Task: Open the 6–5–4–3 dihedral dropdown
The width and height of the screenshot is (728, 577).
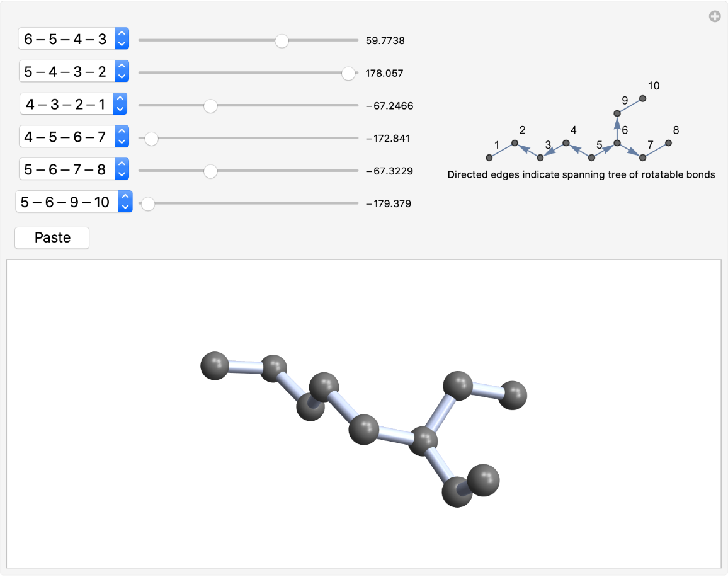Action: tap(74, 40)
